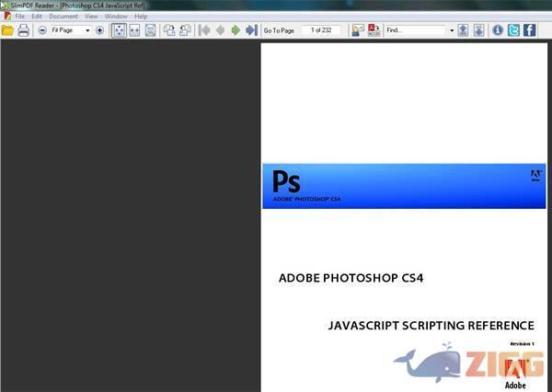The image size is (552, 392).
Task: Find previous result up arrow icon
Action: (x=464, y=30)
